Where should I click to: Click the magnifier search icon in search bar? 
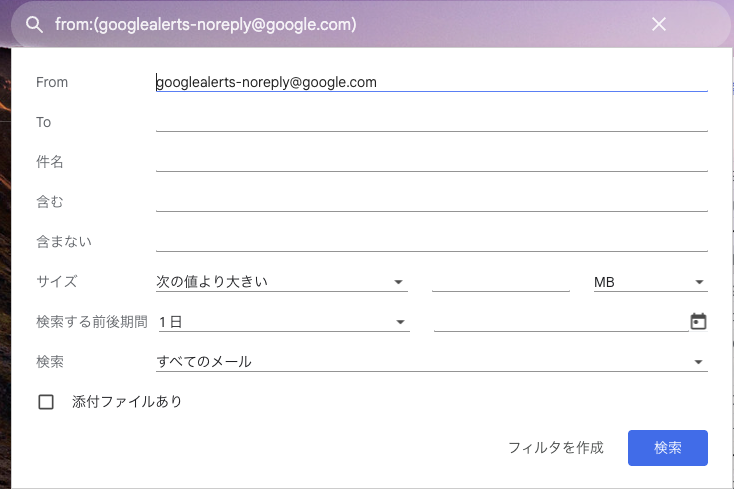[x=34, y=24]
